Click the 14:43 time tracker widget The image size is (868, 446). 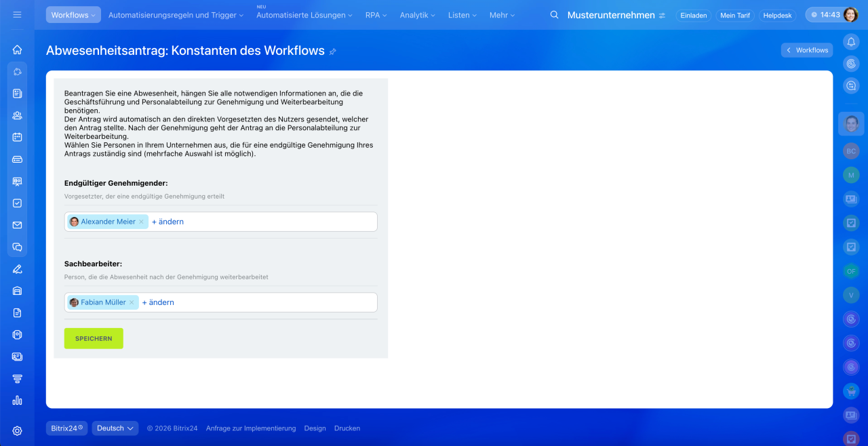824,14
